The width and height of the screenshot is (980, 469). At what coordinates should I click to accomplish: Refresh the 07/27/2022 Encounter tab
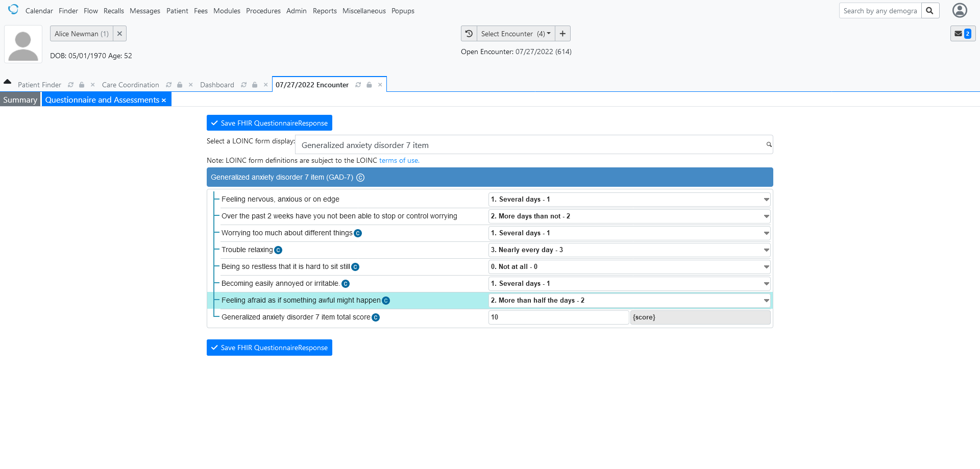357,85
